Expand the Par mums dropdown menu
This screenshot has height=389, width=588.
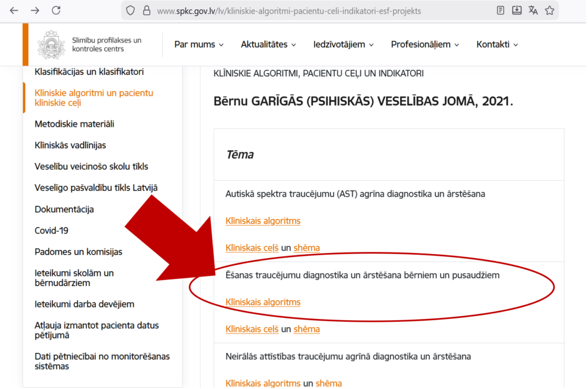coord(199,45)
